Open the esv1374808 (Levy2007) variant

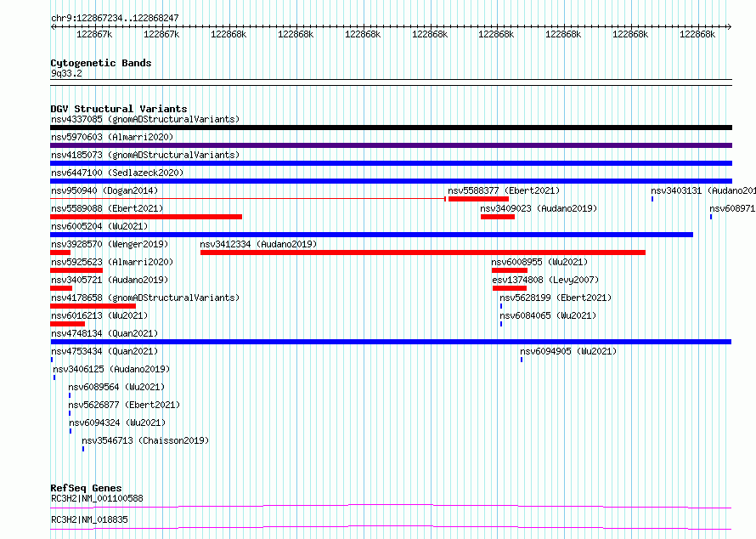pos(545,280)
